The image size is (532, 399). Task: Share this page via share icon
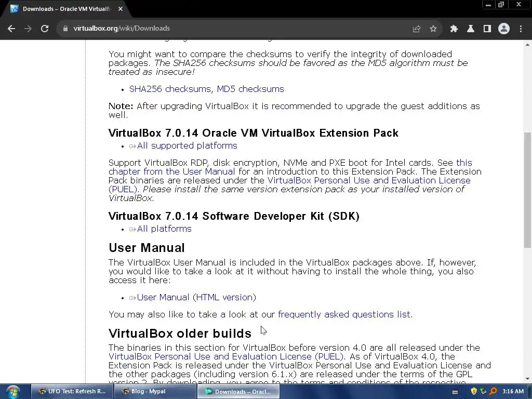(x=417, y=29)
